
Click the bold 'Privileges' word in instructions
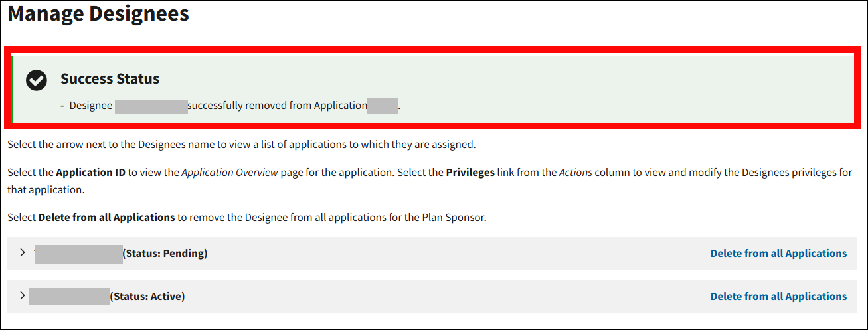point(470,173)
